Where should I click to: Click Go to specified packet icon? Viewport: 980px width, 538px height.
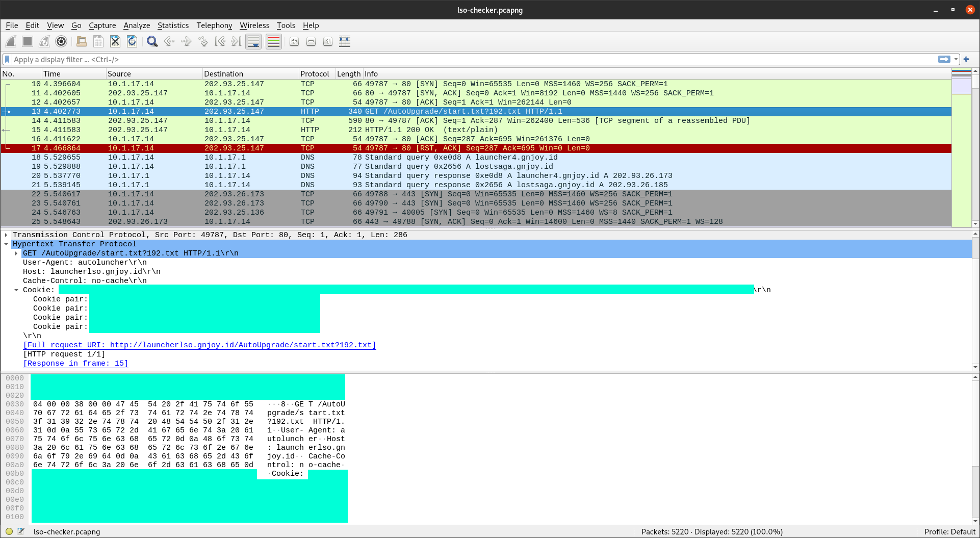(x=203, y=42)
